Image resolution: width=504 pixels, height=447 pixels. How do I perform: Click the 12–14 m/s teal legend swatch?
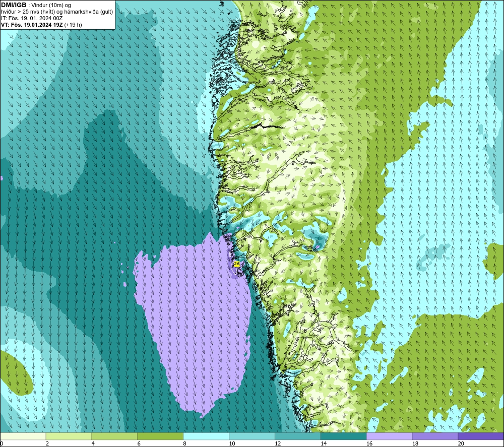point(298,436)
